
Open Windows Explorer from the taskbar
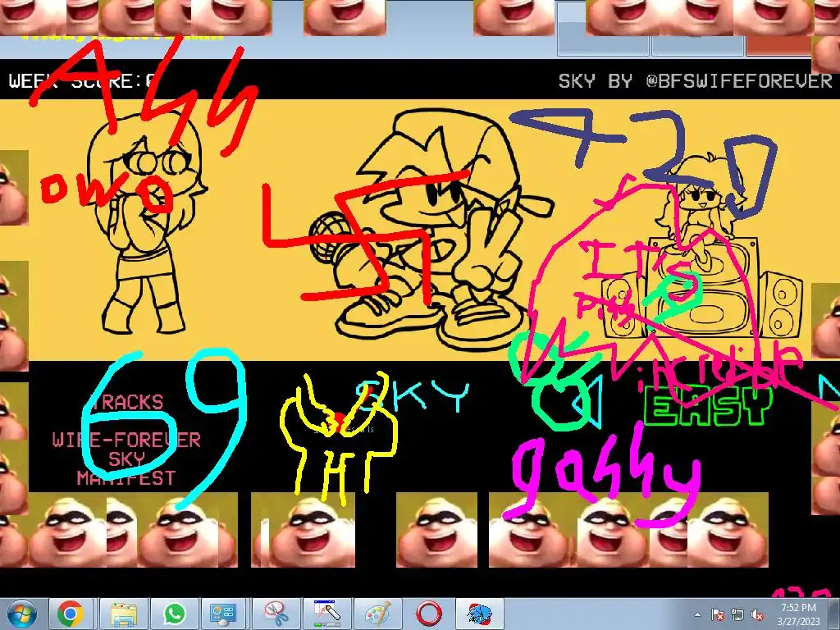click(x=124, y=614)
